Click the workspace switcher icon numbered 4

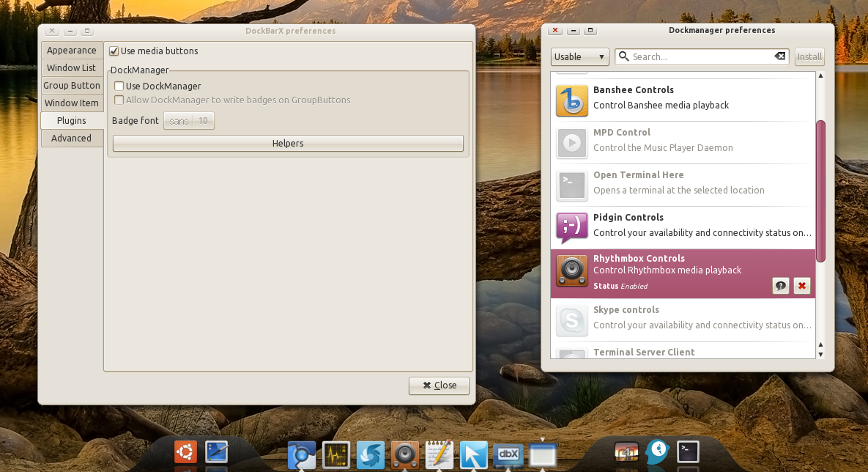pyautogui.click(x=626, y=452)
